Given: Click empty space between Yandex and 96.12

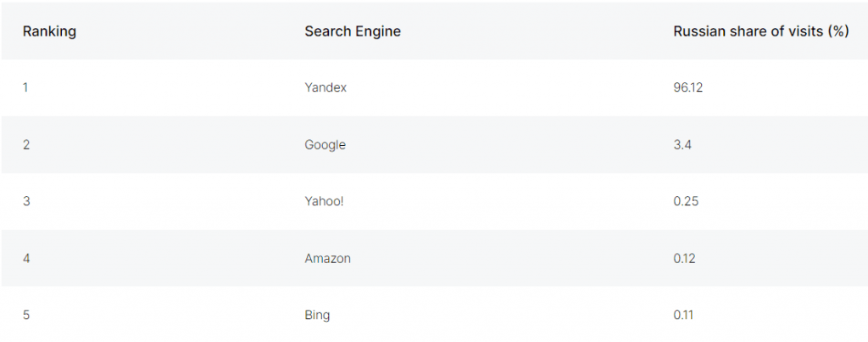Looking at the screenshot, I should (x=509, y=87).
